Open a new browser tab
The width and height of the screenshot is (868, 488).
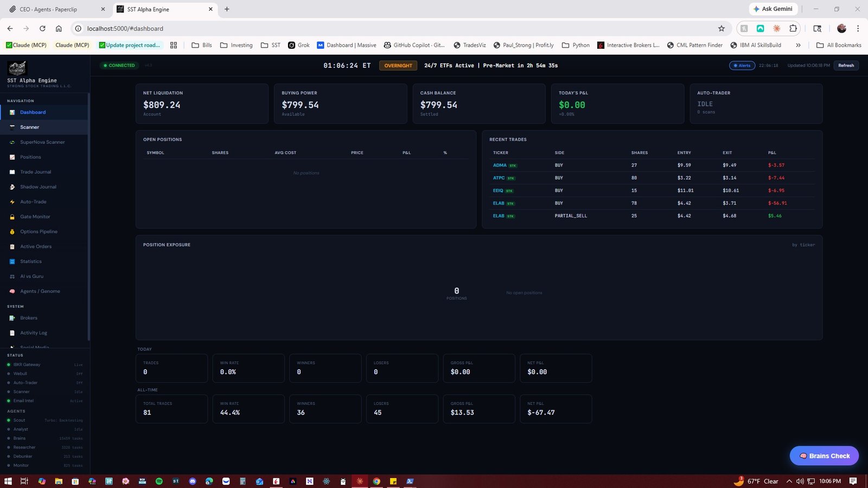(227, 9)
